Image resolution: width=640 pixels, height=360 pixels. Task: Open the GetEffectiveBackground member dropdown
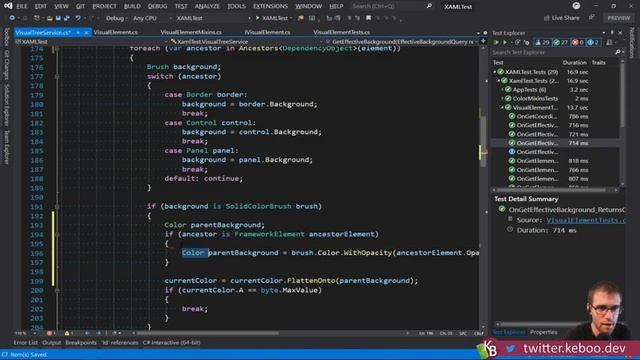click(402, 42)
